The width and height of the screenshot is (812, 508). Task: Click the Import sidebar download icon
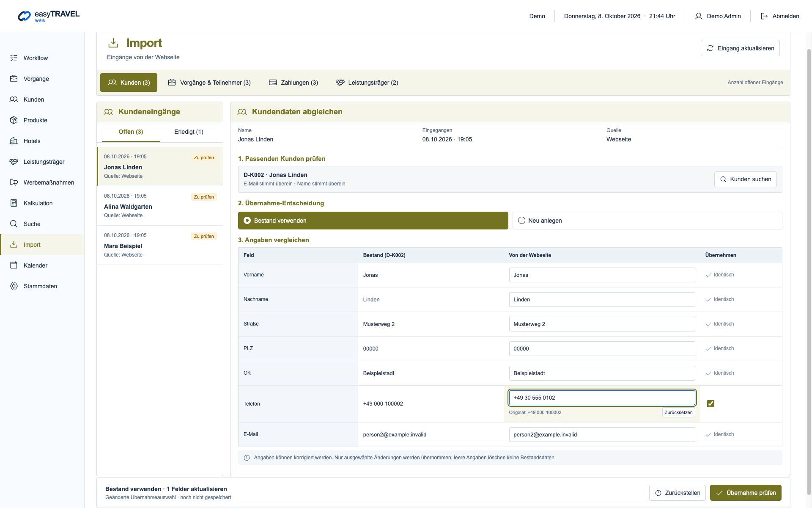click(14, 245)
